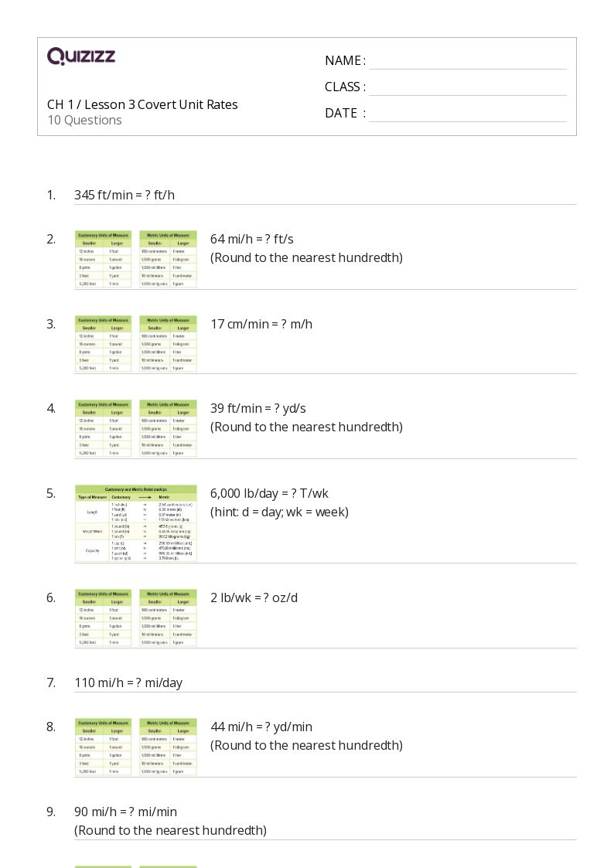Open question 2 metric units table thumbnail
Screen dimensions: 614x868
click(x=169, y=259)
